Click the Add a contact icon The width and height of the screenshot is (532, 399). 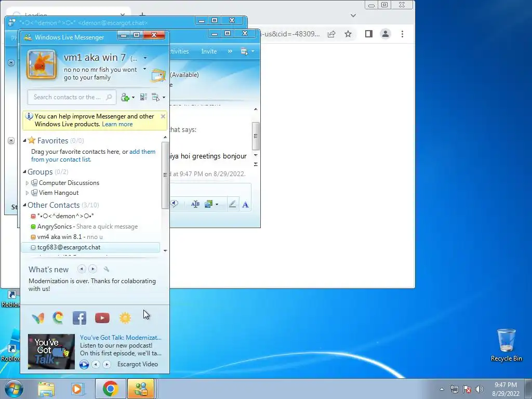(x=125, y=97)
